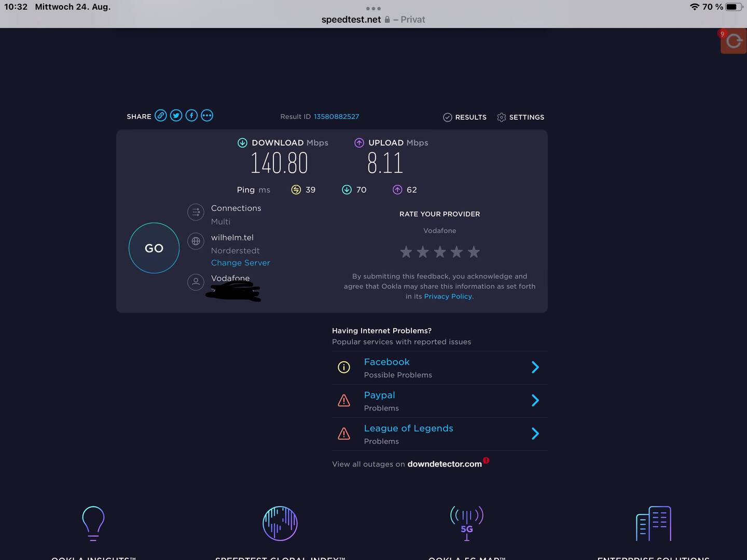The image size is (747, 560).
Task: Click the download ping icon showing 70
Action: pos(347,190)
